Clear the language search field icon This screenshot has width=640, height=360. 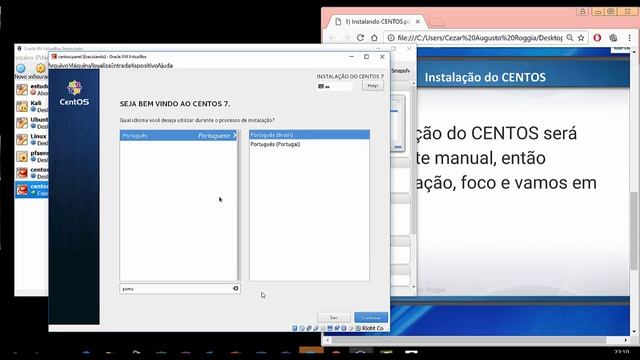tap(236, 289)
